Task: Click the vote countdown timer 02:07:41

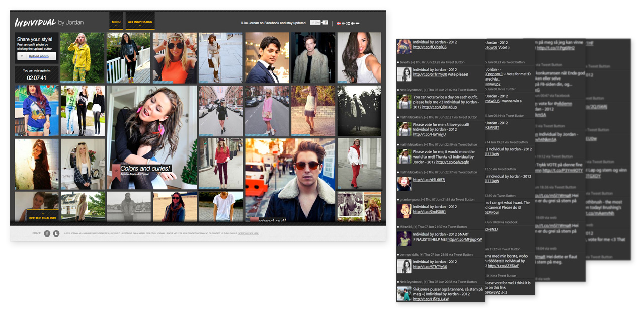Action: click(x=37, y=78)
